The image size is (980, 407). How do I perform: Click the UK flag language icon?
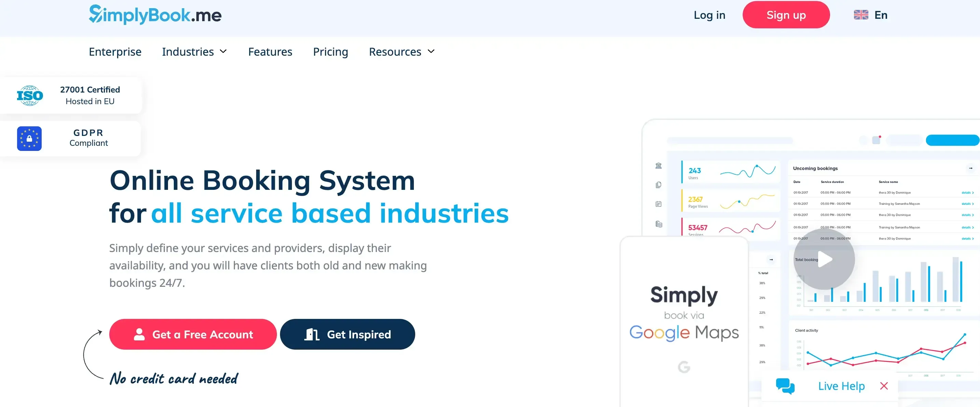(x=860, y=15)
